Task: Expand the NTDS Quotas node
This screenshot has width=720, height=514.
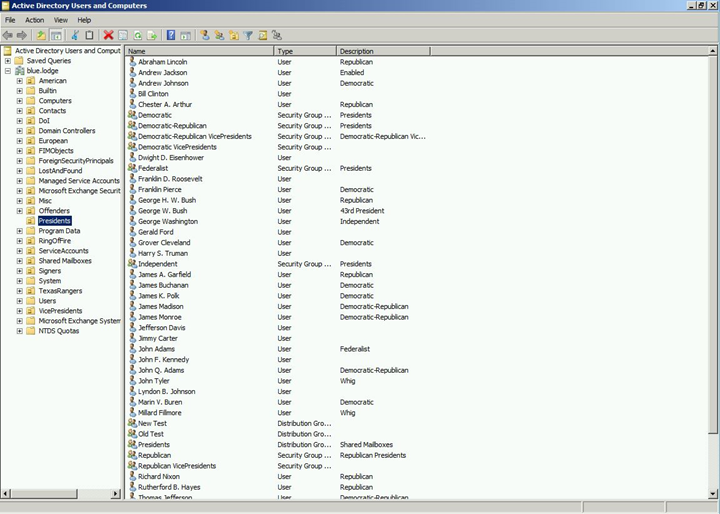Action: 20,331
